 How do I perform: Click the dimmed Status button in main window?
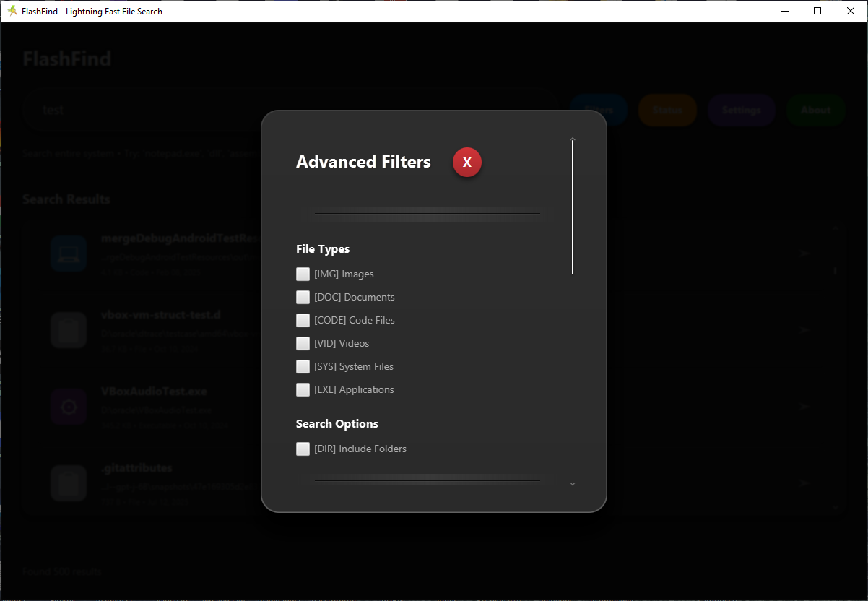click(667, 110)
